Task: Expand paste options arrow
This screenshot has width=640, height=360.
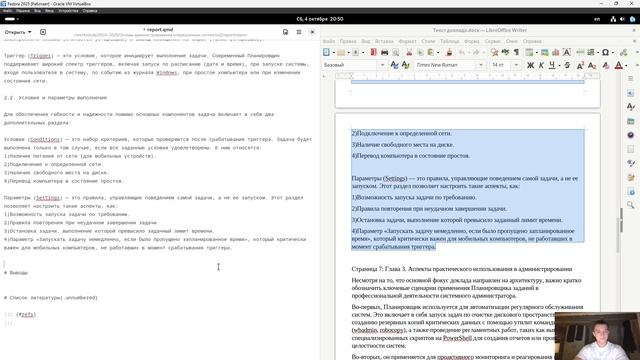Action: 438,52
